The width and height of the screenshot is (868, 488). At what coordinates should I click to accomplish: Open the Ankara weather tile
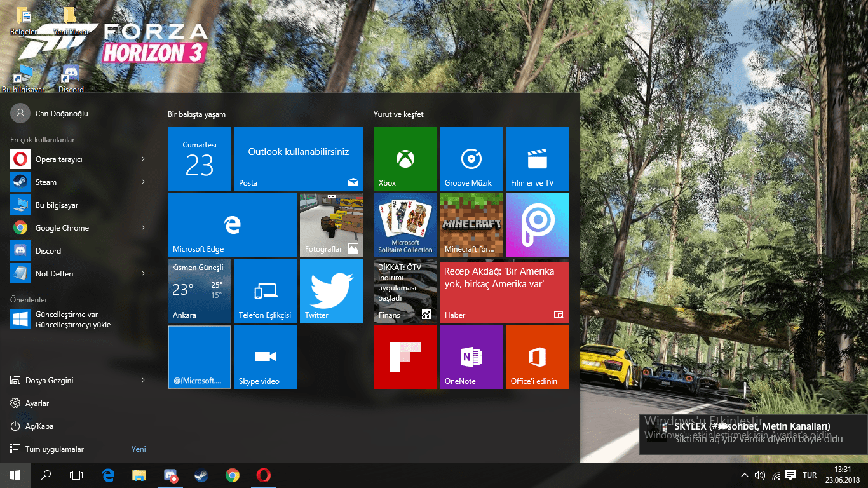[x=200, y=291]
